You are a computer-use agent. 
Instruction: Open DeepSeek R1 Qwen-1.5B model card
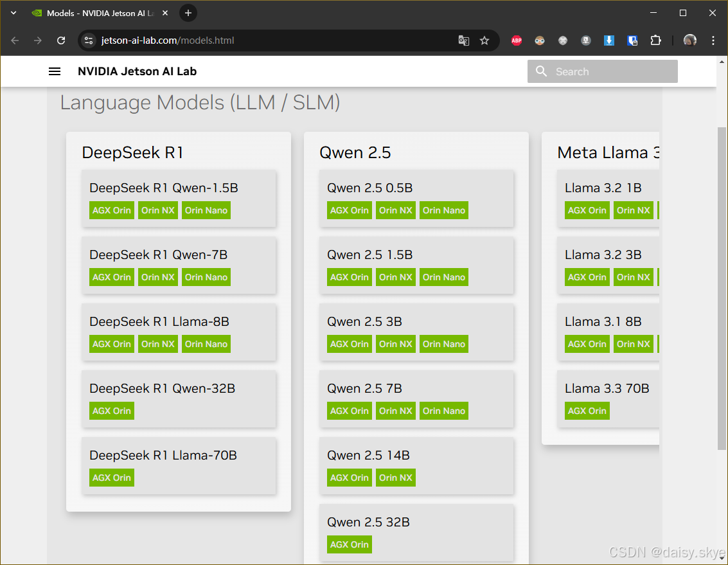[x=179, y=199]
